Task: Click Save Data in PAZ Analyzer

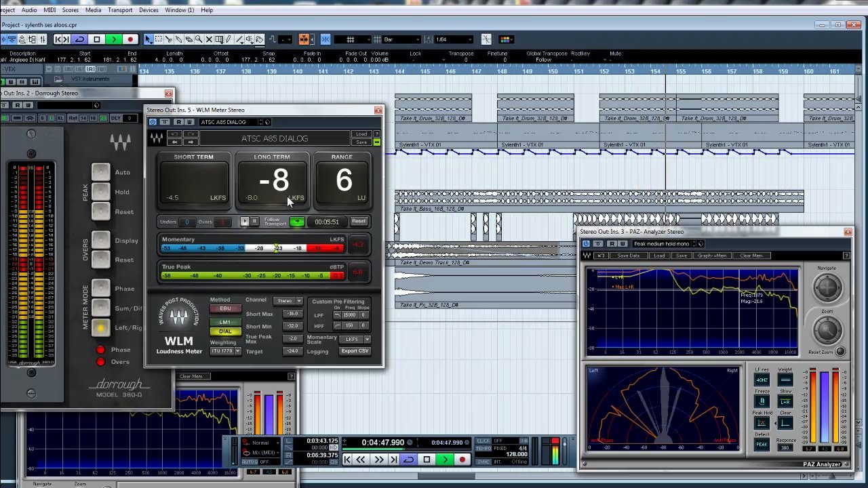Action: (629, 256)
